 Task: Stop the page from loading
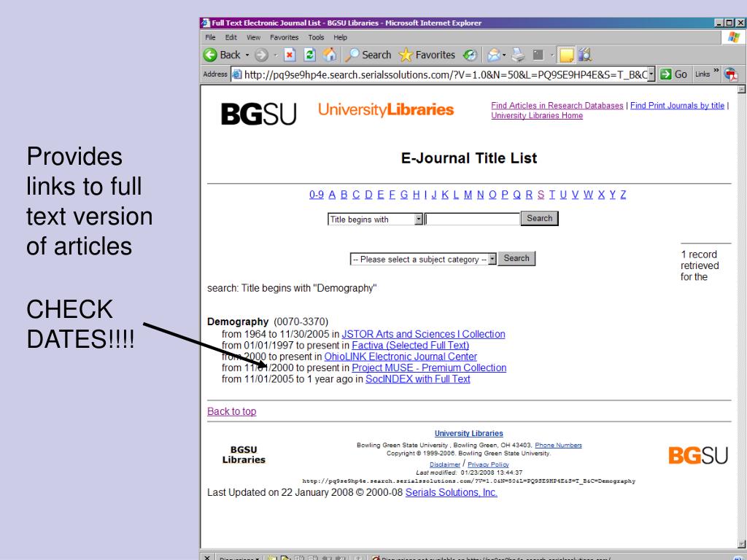coord(290,55)
